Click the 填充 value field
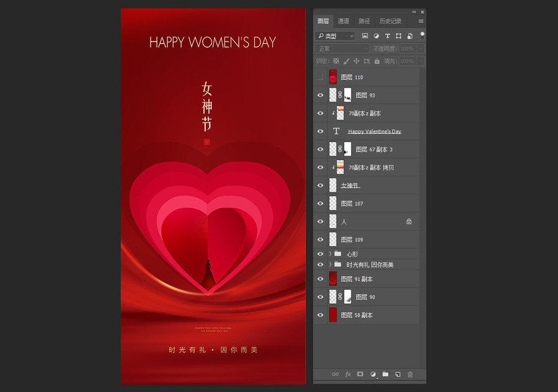The width and height of the screenshot is (558, 392). pyautogui.click(x=407, y=61)
